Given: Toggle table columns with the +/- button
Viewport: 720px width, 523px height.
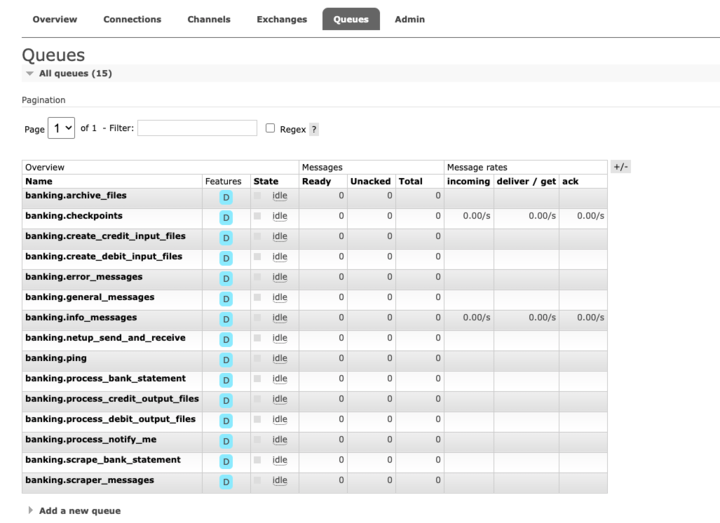Looking at the screenshot, I should (621, 167).
